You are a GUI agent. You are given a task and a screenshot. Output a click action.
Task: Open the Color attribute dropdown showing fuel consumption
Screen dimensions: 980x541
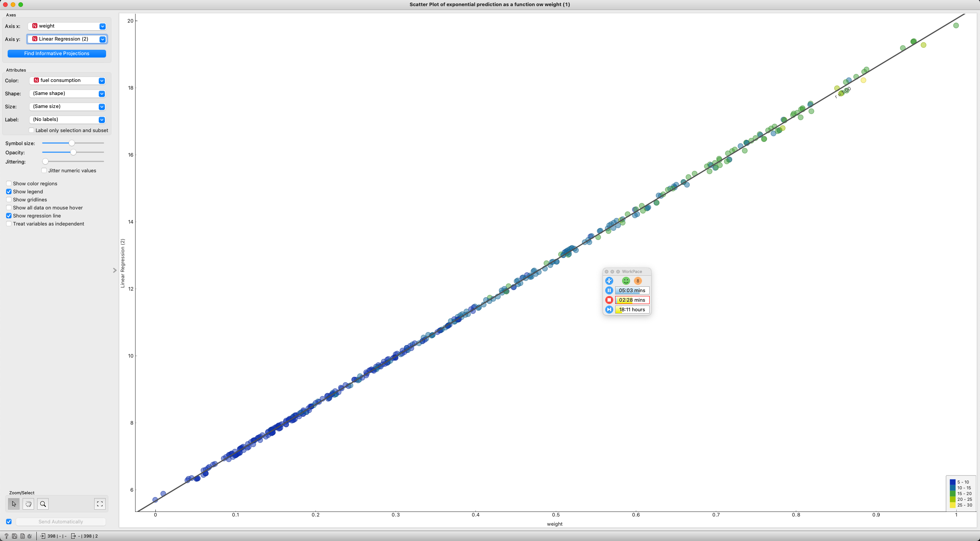pos(101,80)
